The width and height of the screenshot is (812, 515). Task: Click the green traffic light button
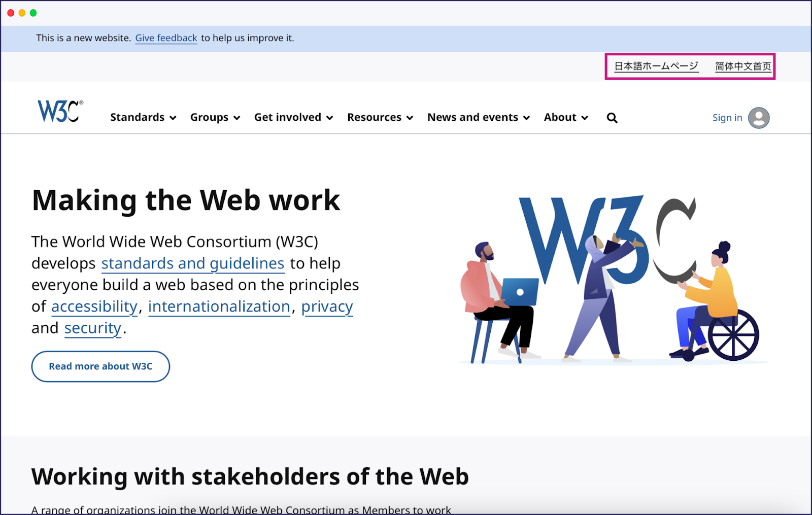coord(32,13)
